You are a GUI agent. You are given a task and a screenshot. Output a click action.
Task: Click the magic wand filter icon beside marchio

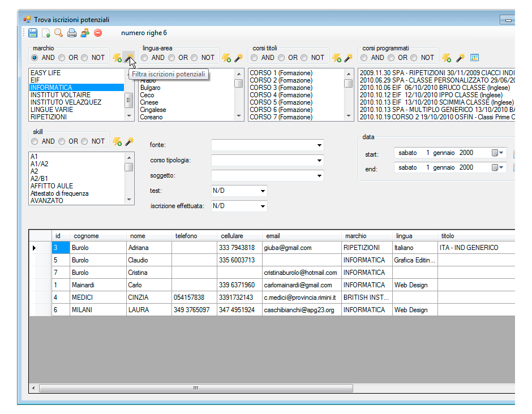point(128,58)
